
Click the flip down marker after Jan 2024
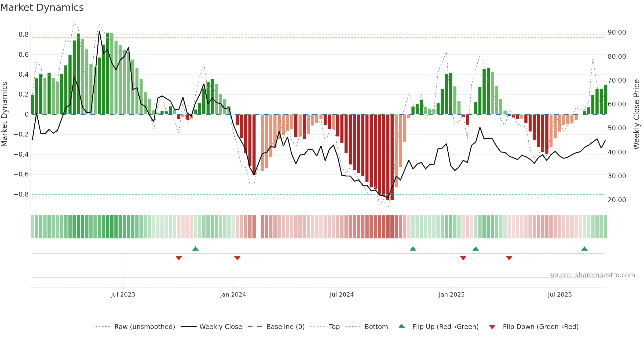[x=237, y=258]
